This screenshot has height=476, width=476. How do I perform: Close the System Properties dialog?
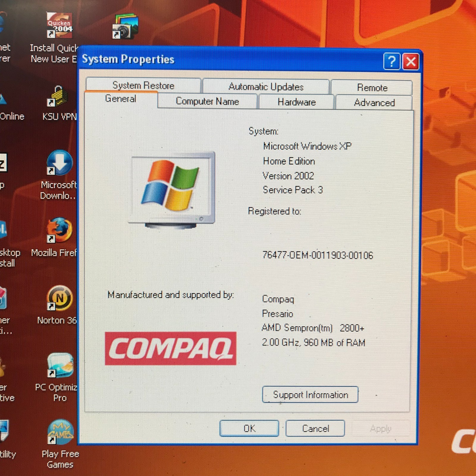click(x=411, y=62)
